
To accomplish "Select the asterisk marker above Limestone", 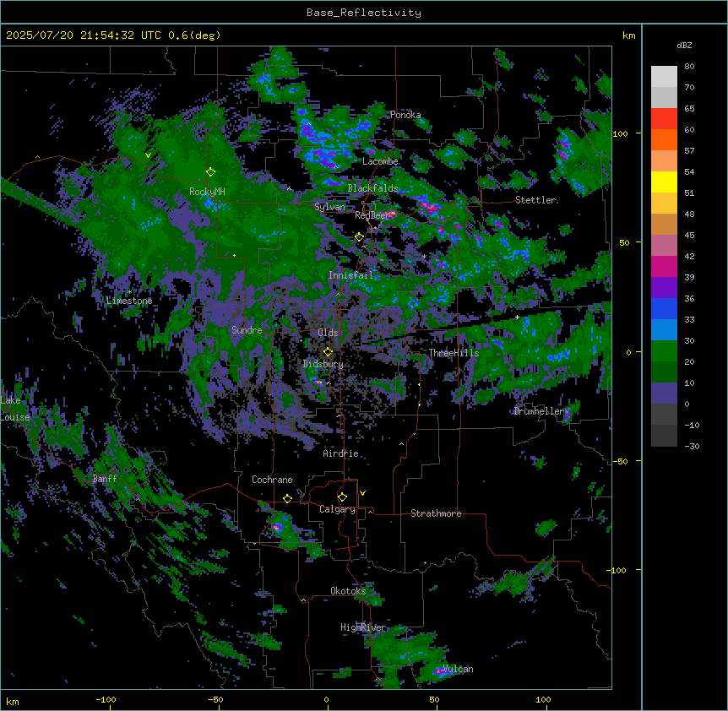I will pos(129,291).
